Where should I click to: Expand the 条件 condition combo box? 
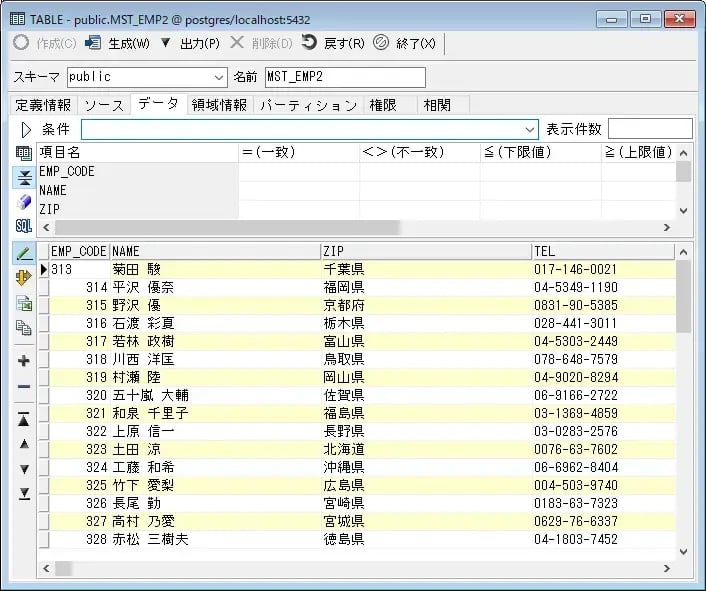[530, 129]
